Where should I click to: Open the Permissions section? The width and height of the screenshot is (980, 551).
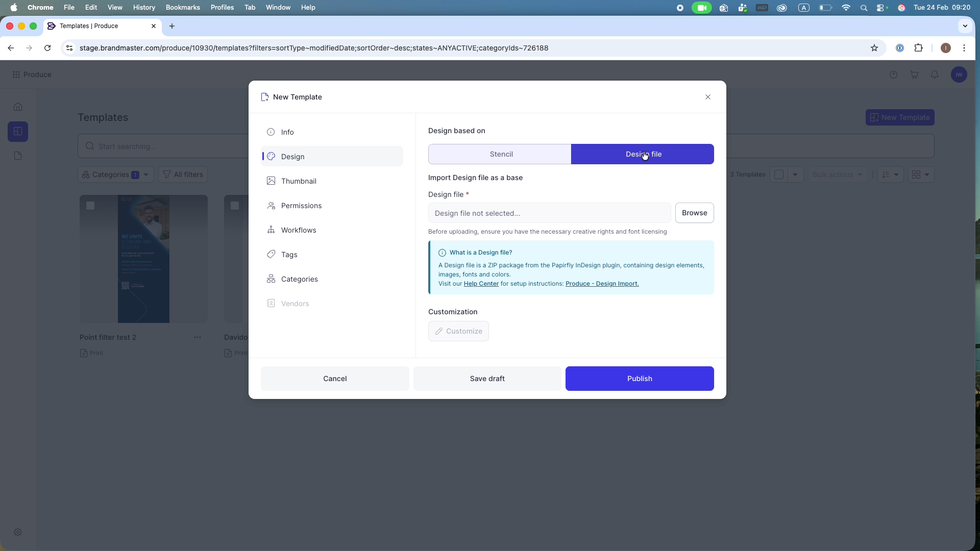coord(332,206)
